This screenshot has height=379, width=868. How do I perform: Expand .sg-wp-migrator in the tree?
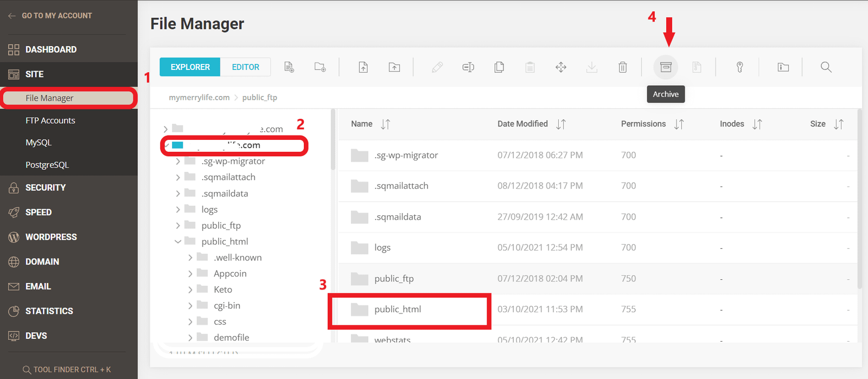[x=178, y=162]
